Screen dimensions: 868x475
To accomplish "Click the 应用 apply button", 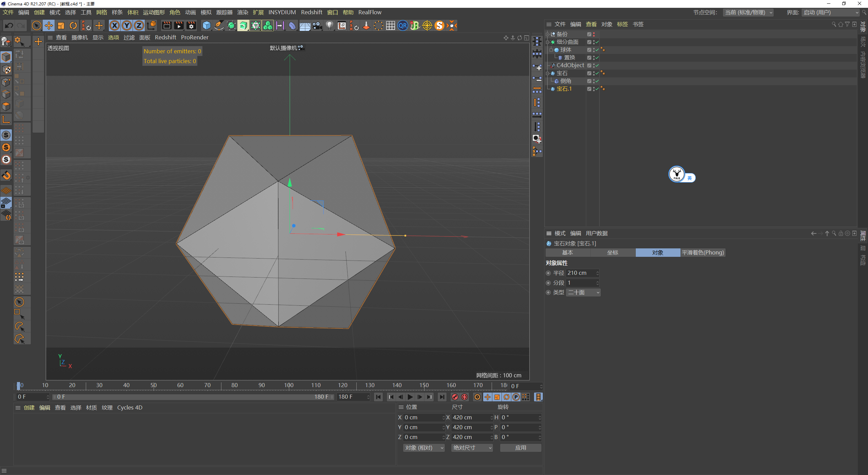I will pos(520,448).
